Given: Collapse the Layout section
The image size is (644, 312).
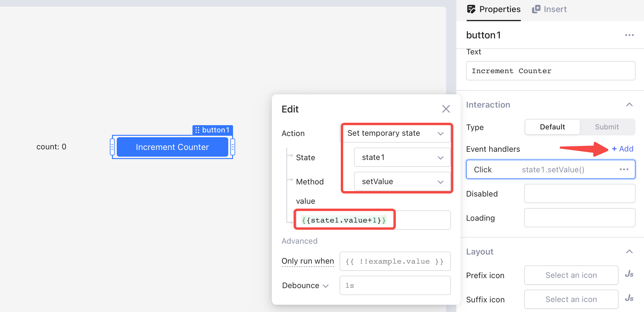Looking at the screenshot, I should pyautogui.click(x=629, y=252).
